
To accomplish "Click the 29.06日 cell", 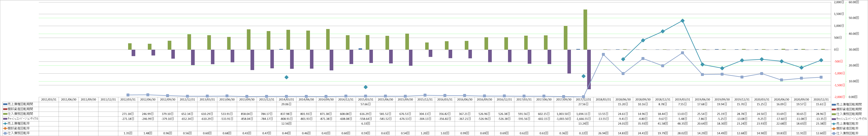I will pos(286,104).
